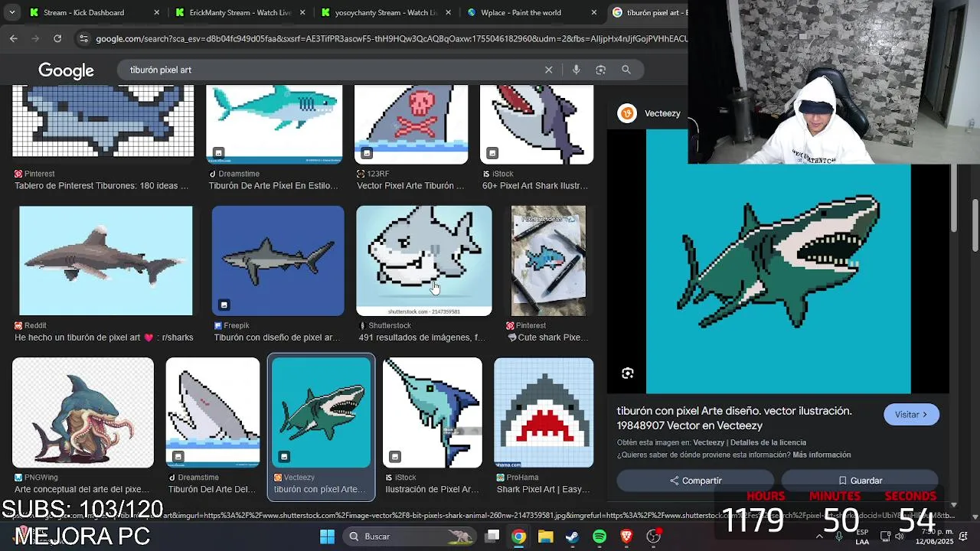Screen dimensions: 980x551
Task: Open site information icon in address bar
Action: tap(83, 39)
